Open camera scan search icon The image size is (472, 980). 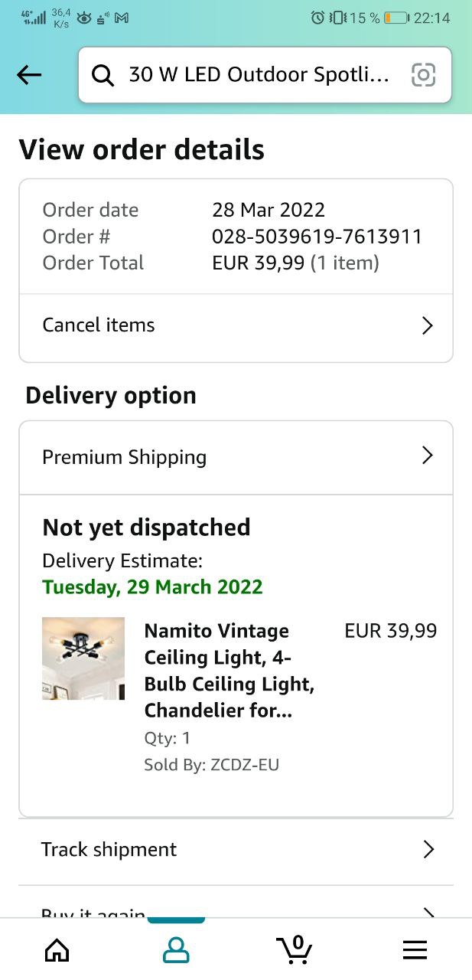point(423,75)
